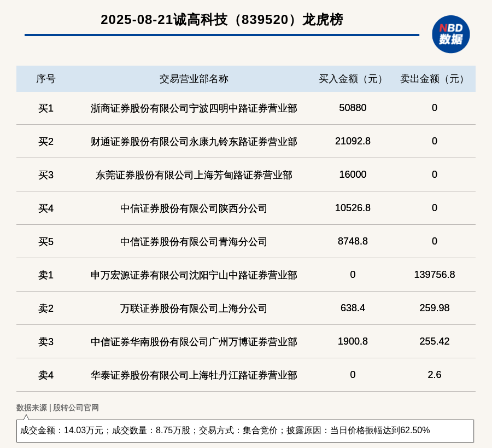Image resolution: width=492 pixels, height=448 pixels.
Task: Click the 数据来源 | 股转公司官网 source note
Action: [x=57, y=408]
